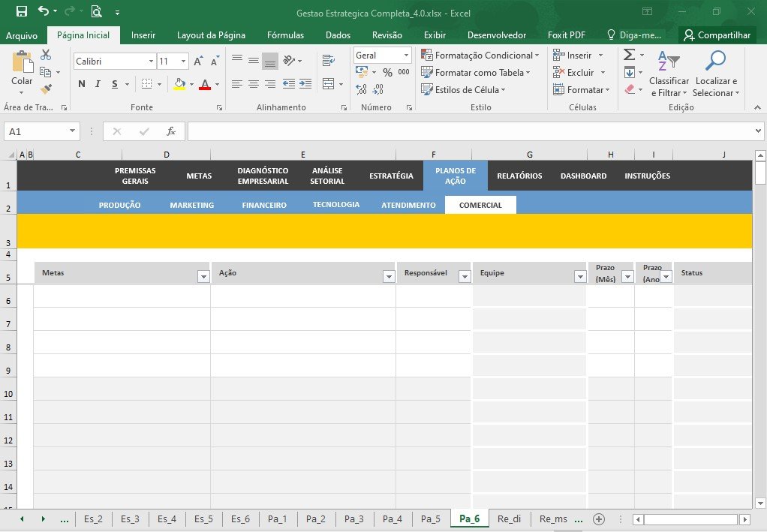Apply the percent style format
The height and width of the screenshot is (532, 767).
click(x=387, y=72)
